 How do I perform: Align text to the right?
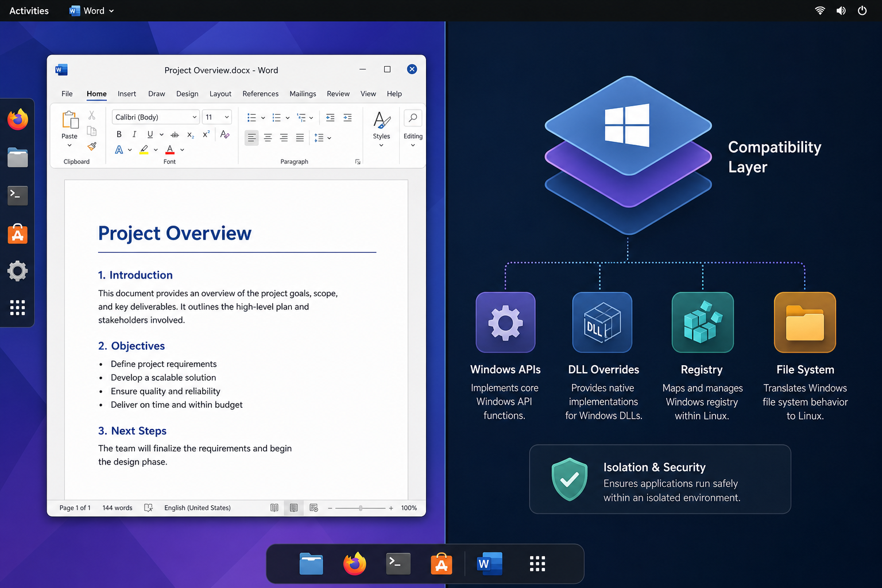[284, 138]
